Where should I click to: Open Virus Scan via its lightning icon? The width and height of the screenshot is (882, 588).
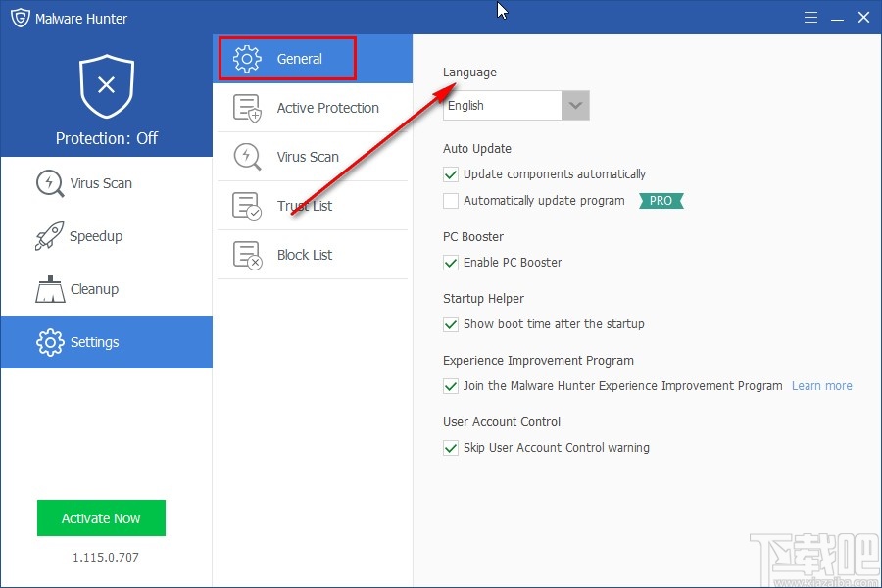tap(49, 182)
